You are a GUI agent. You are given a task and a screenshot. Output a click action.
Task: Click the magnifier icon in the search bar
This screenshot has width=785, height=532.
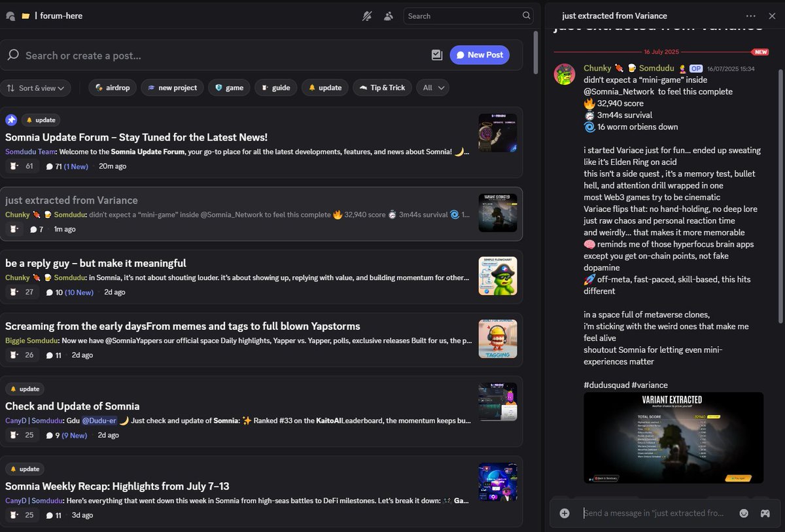tap(526, 16)
